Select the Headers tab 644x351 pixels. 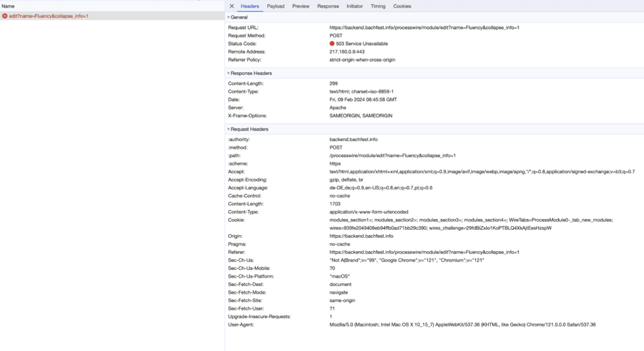(250, 6)
